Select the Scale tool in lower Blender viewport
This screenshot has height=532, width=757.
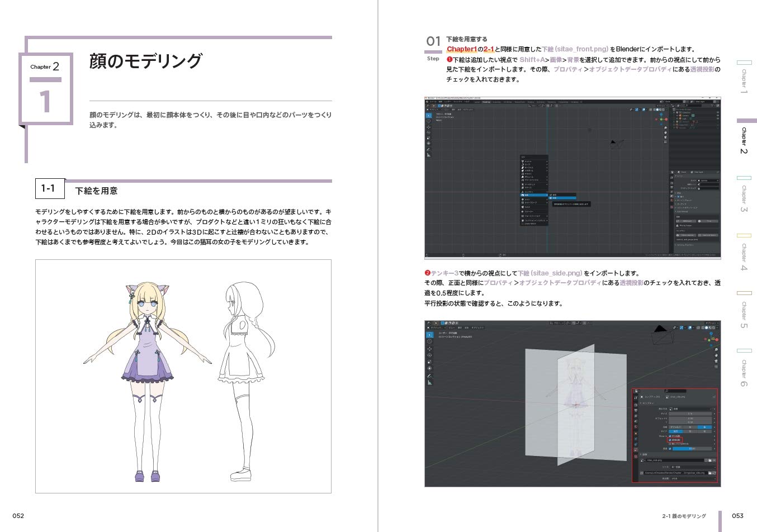[x=429, y=362]
